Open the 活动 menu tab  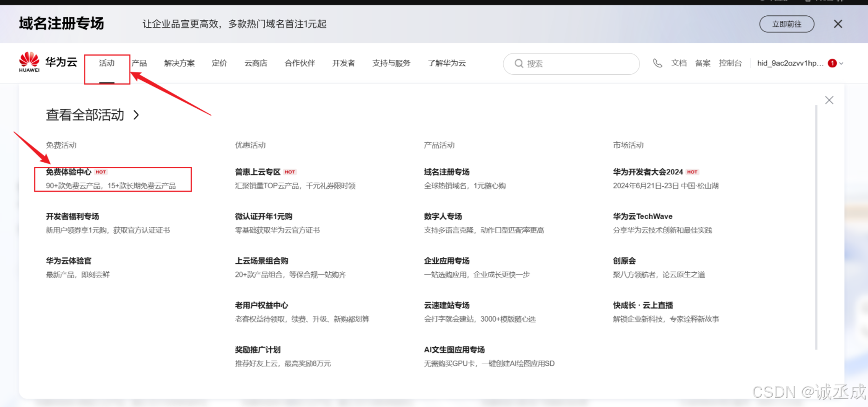107,63
